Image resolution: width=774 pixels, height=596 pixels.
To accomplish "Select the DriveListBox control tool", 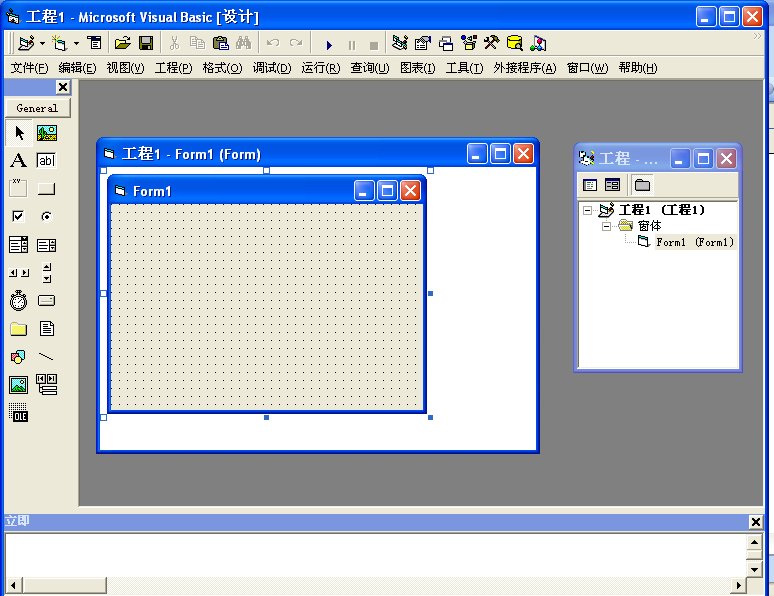I will click(47, 300).
